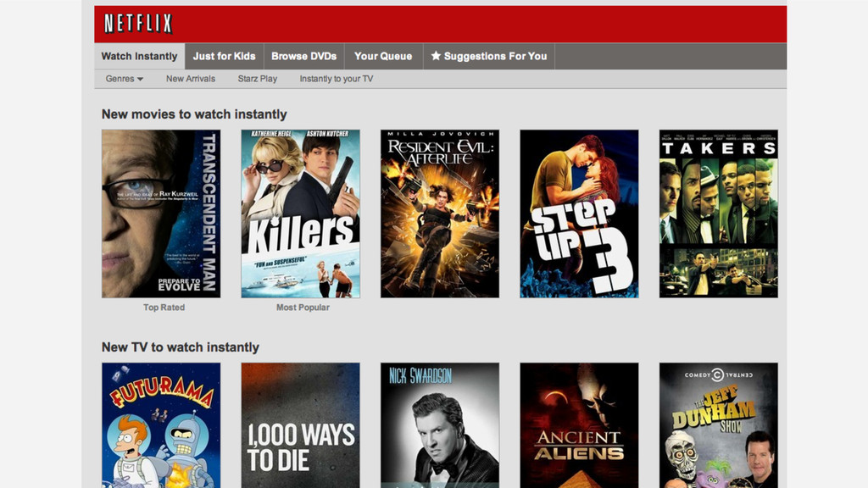Switch to the Just for Kids tab
The width and height of the screenshot is (868, 488).
click(224, 57)
